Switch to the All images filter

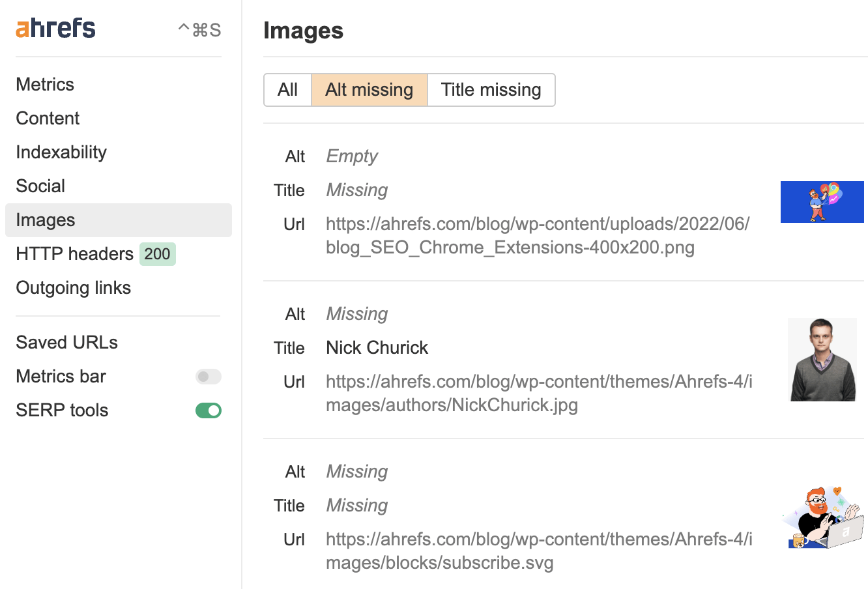(287, 90)
